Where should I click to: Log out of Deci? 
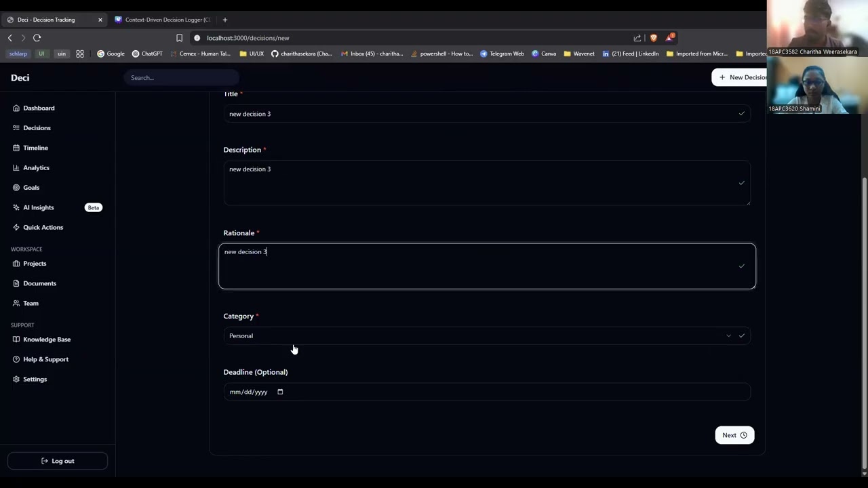tap(58, 461)
